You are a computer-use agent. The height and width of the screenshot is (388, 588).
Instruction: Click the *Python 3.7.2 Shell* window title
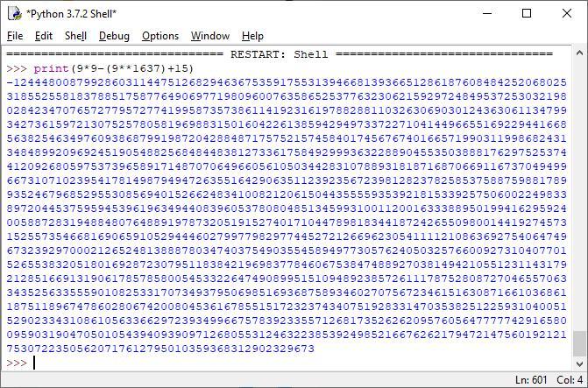pyautogui.click(x=71, y=14)
